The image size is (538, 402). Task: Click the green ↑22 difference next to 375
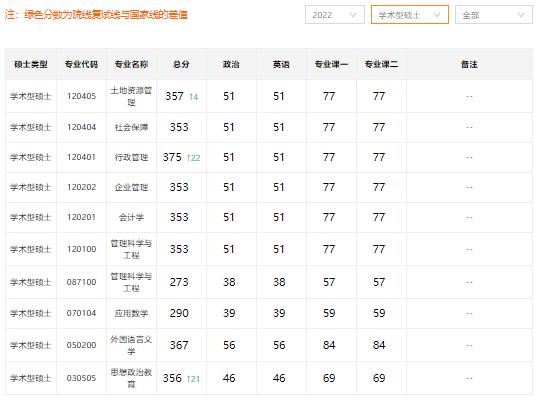(x=194, y=158)
